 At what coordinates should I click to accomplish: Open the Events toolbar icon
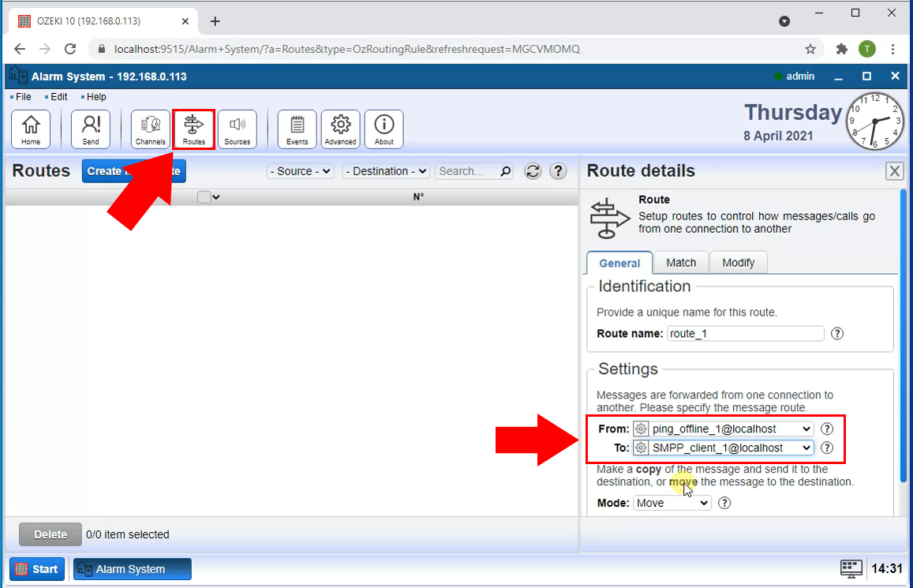tap(297, 129)
